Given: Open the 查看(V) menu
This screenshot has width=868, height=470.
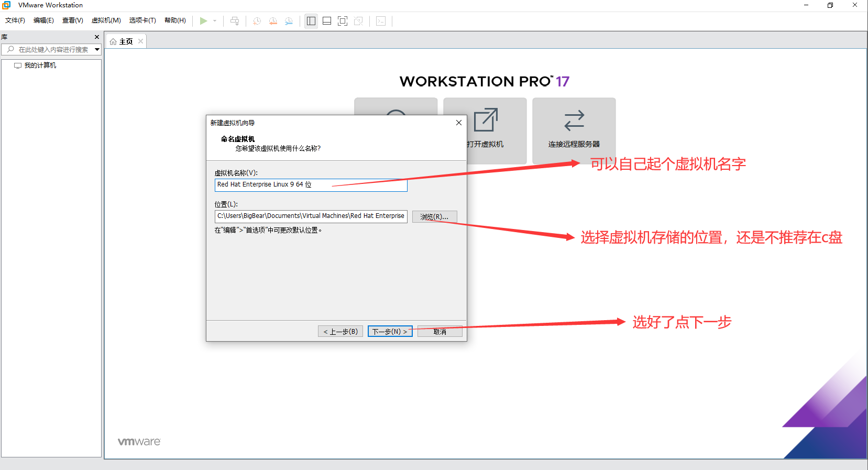Looking at the screenshot, I should pyautogui.click(x=73, y=20).
